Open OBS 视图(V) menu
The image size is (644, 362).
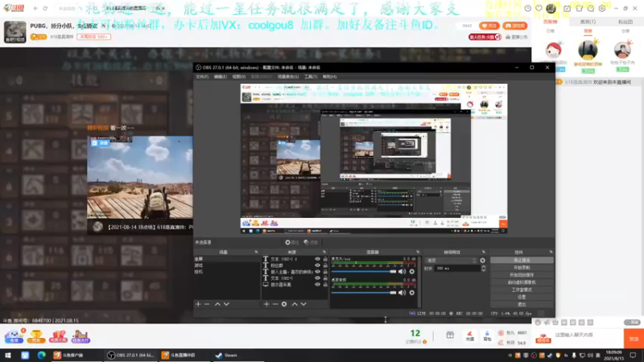coord(238,76)
